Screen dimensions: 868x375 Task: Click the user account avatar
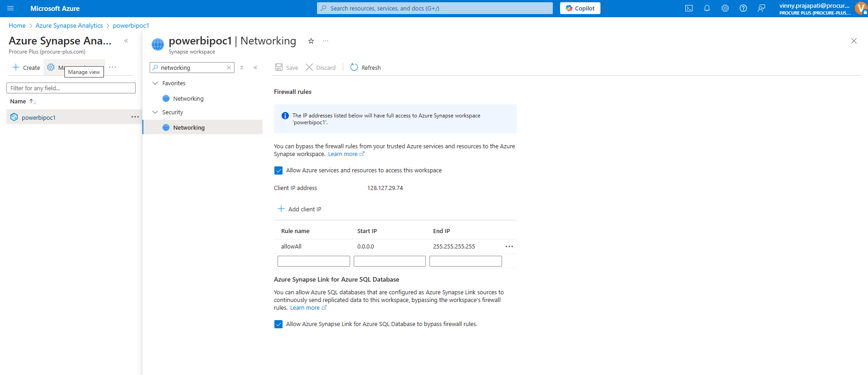tap(860, 8)
